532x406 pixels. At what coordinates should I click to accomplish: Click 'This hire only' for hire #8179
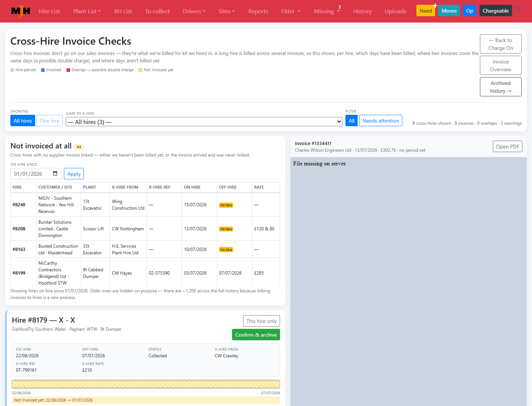point(261,321)
